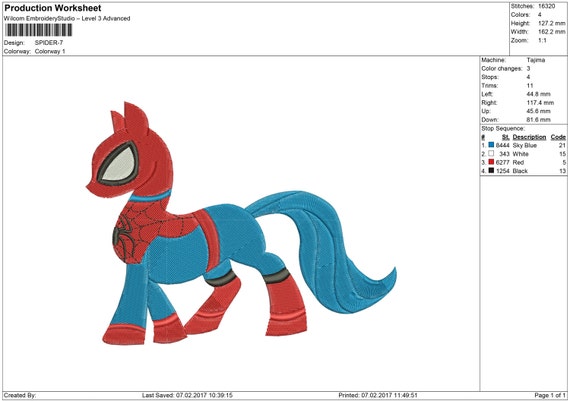Select the Left value "44.8 mm"
The width and height of the screenshot is (570, 401).
538,94
